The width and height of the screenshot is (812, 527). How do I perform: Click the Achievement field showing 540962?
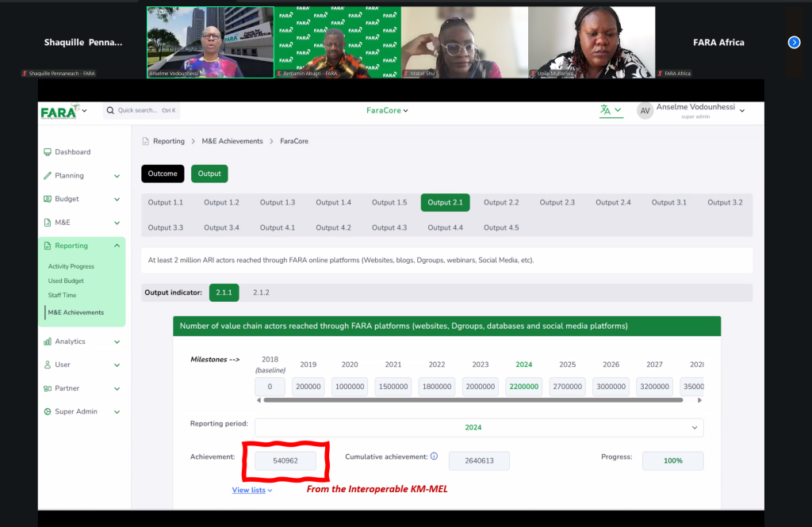pyautogui.click(x=285, y=460)
